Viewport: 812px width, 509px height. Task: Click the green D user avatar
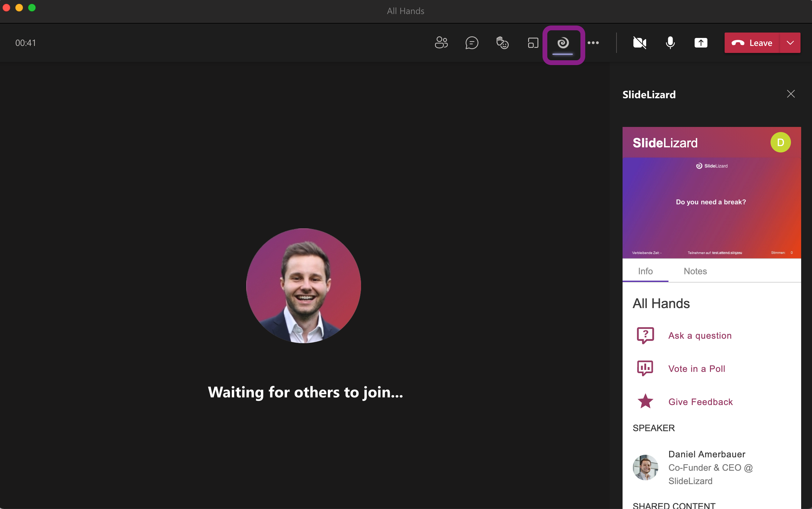coord(780,142)
